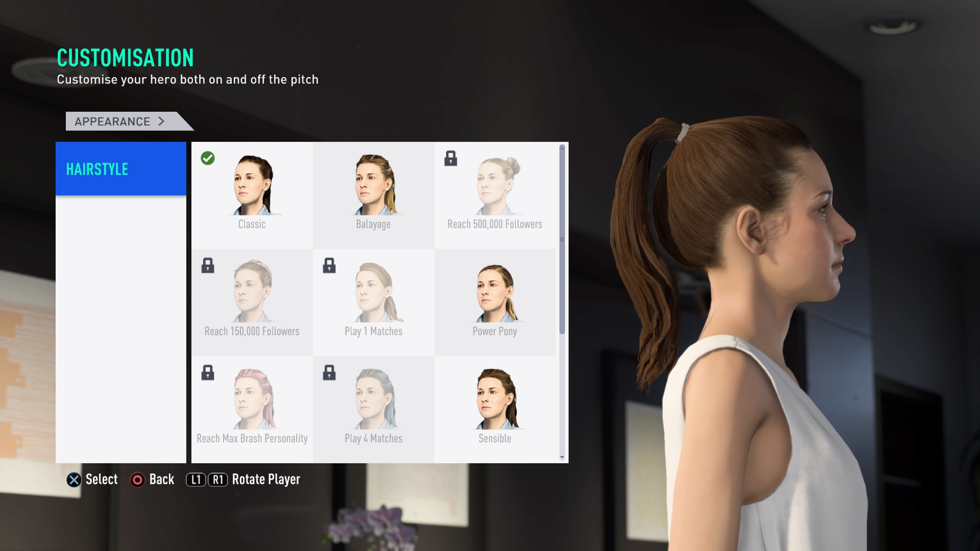Click the R1 button icon

[x=218, y=480]
